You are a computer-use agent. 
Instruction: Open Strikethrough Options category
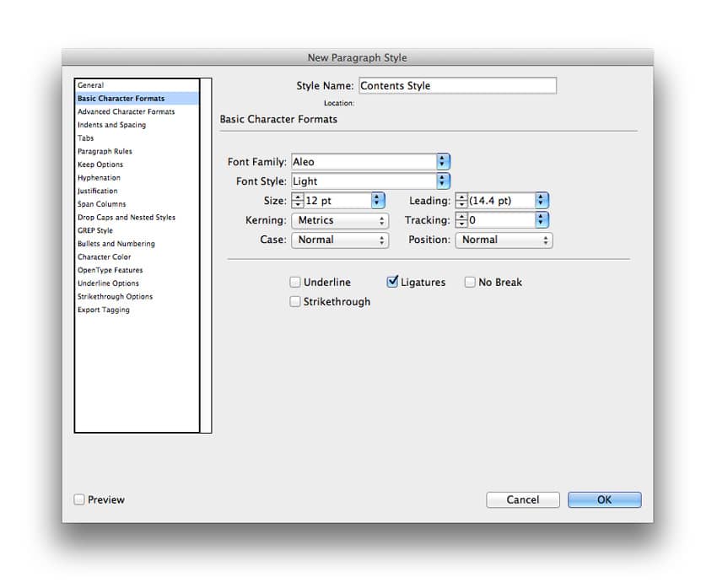pos(137,297)
